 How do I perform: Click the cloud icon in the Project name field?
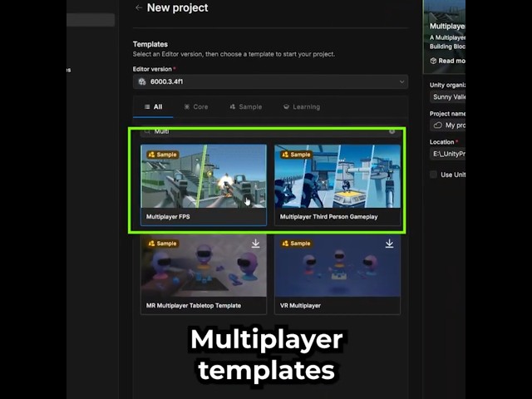(x=438, y=126)
